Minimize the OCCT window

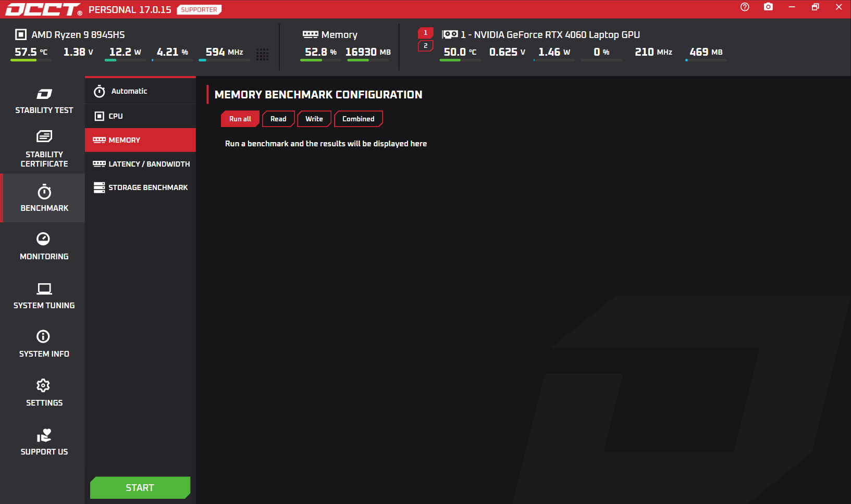coord(792,7)
